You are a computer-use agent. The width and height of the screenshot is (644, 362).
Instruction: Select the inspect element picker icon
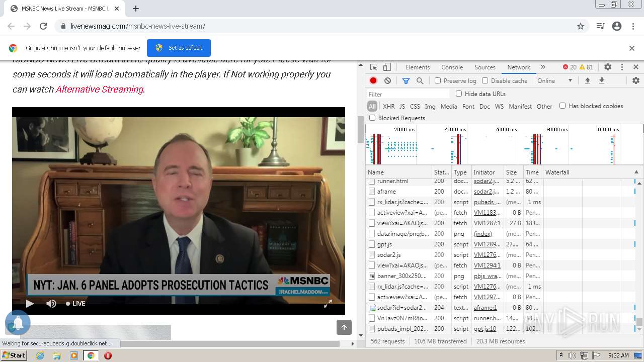[x=373, y=67]
